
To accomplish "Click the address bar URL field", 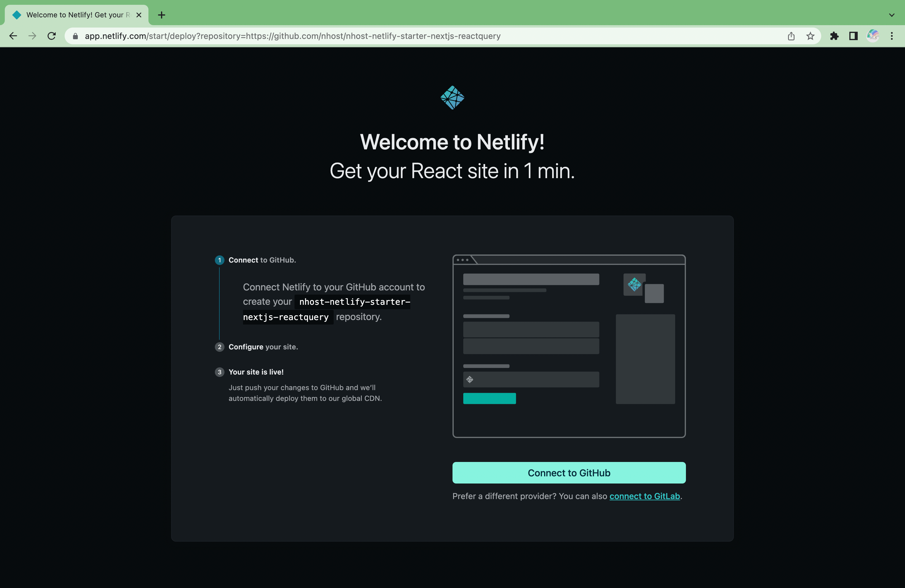I will [293, 36].
